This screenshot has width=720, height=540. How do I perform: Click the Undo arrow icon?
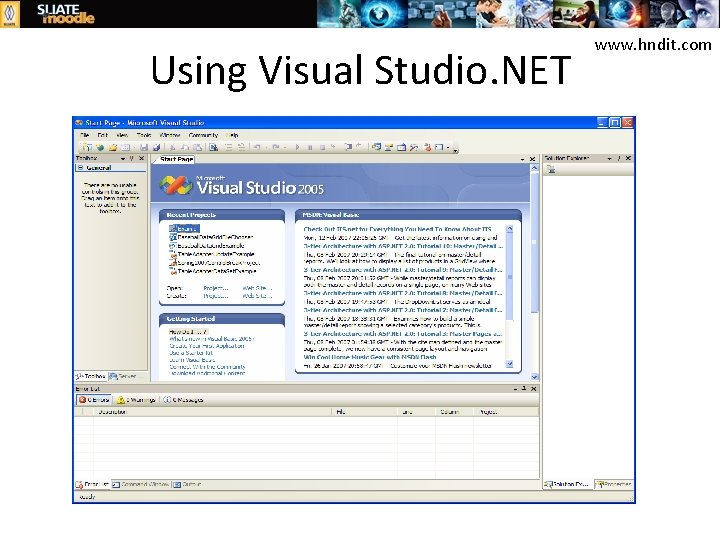257,147
